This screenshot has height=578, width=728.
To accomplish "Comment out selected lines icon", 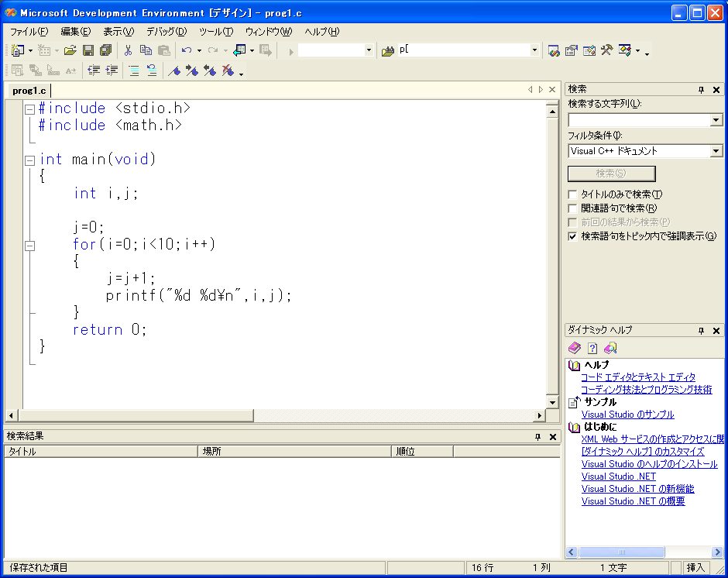I will 134,71.
